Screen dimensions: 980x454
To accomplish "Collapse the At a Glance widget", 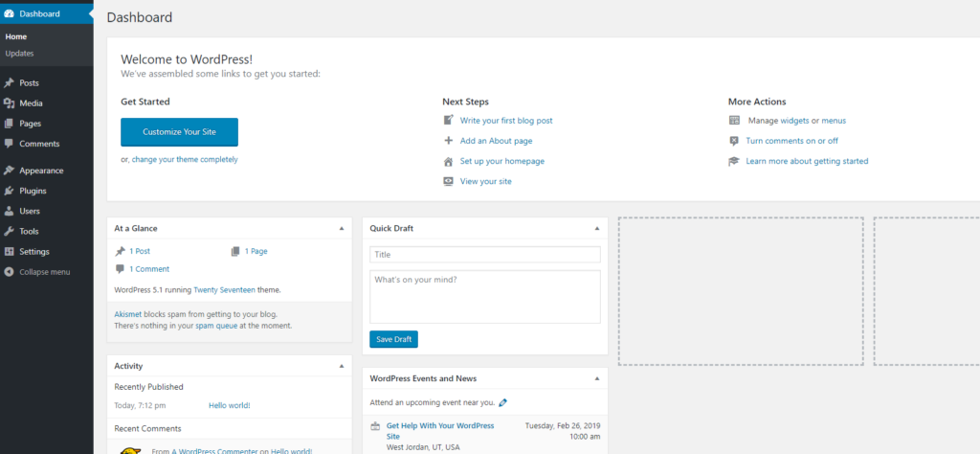I will (342, 229).
